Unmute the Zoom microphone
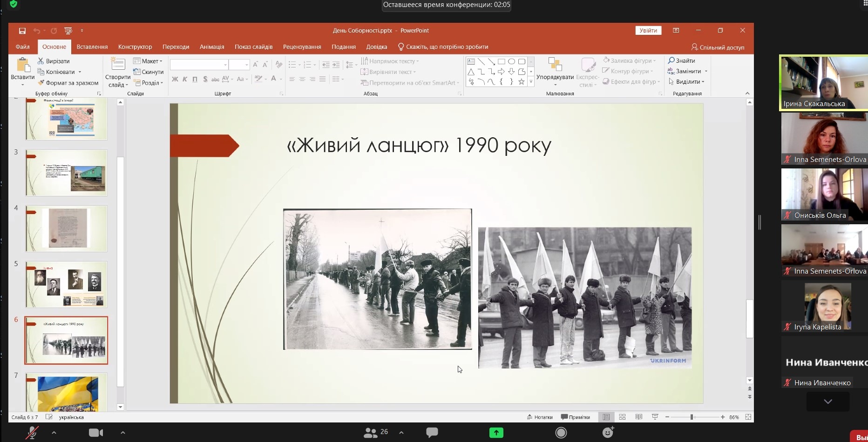The image size is (868, 442). [x=32, y=433]
